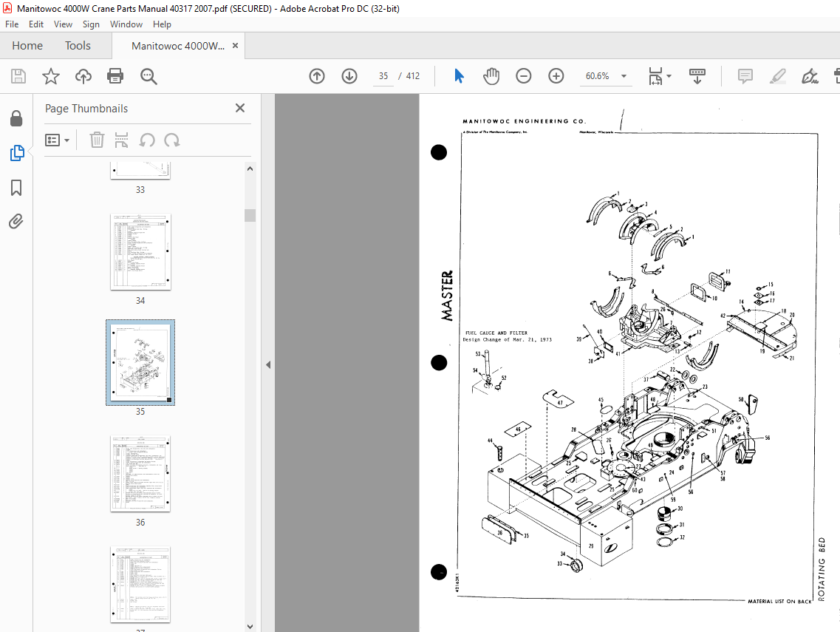
Task: Close the Page Thumbnails panel
Action: [240, 108]
